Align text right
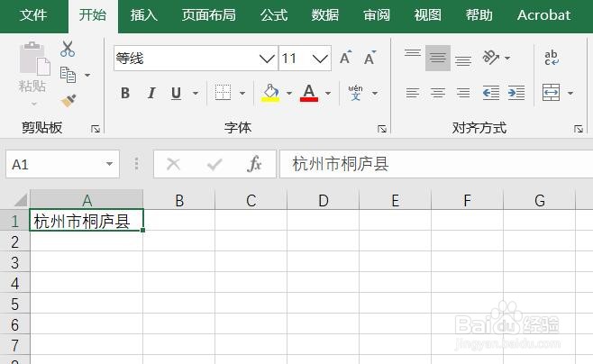This screenshot has height=364, width=593. [x=463, y=93]
